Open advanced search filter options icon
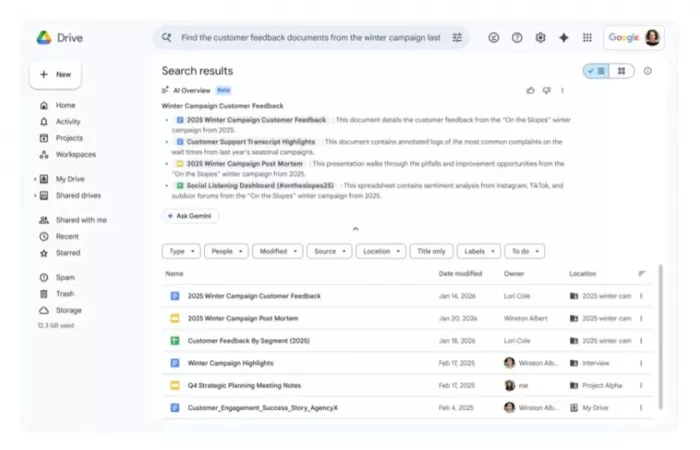Viewport: 700px width, 450px height. 457,38
